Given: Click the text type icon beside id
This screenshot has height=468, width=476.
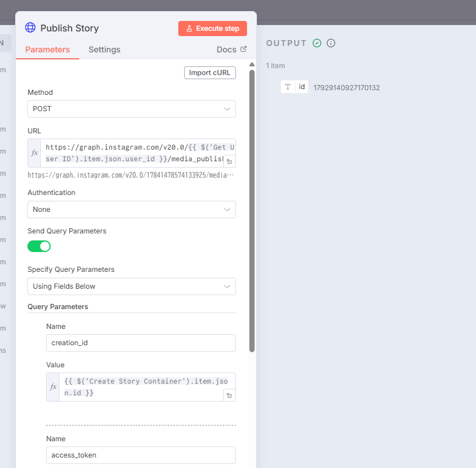Looking at the screenshot, I should [288, 87].
